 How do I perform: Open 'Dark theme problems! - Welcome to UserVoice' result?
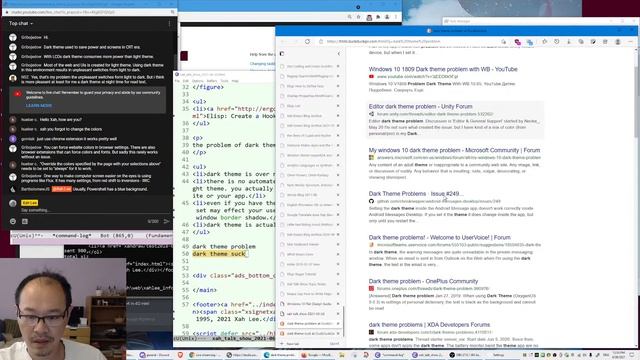click(x=440, y=238)
